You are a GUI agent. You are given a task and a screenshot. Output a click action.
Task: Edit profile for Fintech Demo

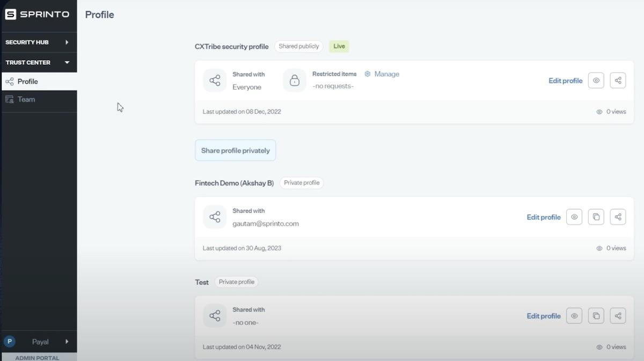click(544, 217)
